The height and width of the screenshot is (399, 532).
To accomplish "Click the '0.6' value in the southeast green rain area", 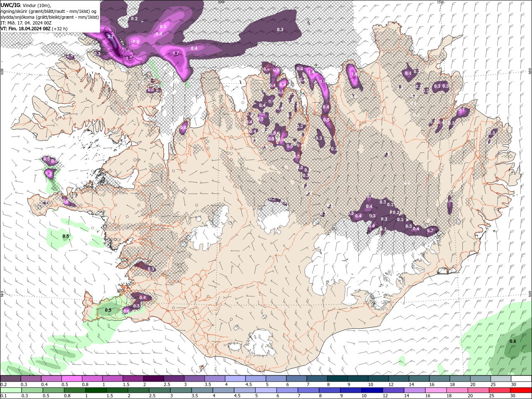I will 513,341.
